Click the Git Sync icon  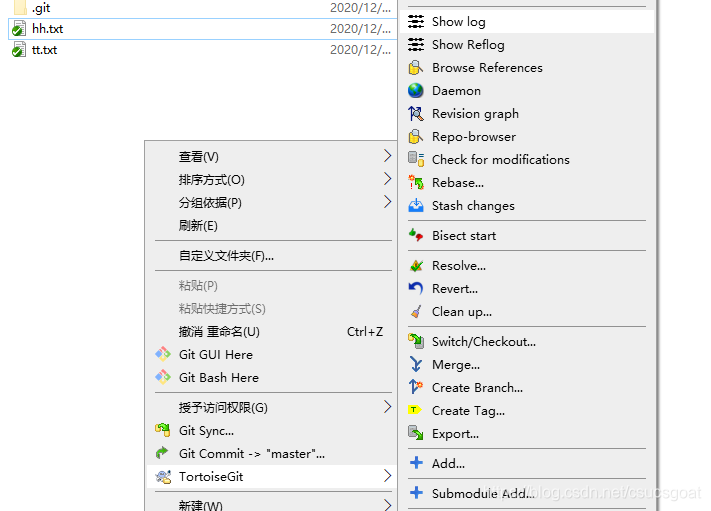pos(163,430)
